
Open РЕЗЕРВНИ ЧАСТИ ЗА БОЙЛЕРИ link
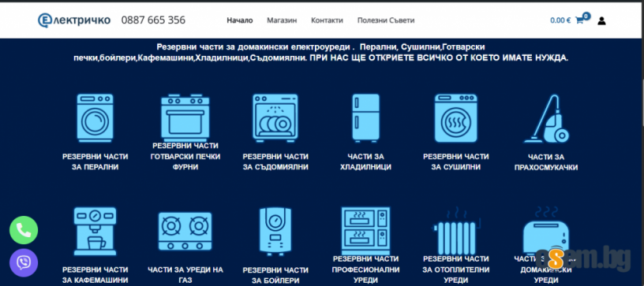click(x=275, y=275)
